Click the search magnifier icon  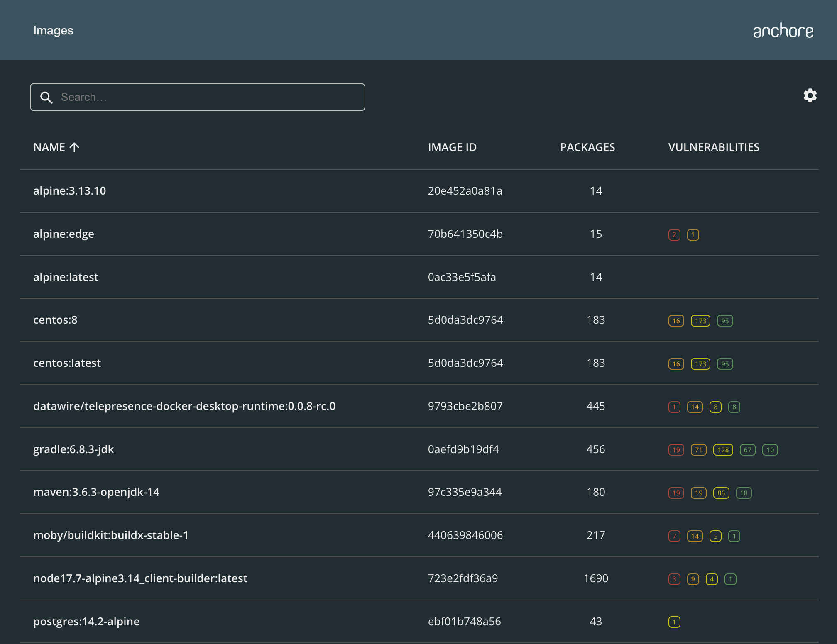tap(46, 97)
